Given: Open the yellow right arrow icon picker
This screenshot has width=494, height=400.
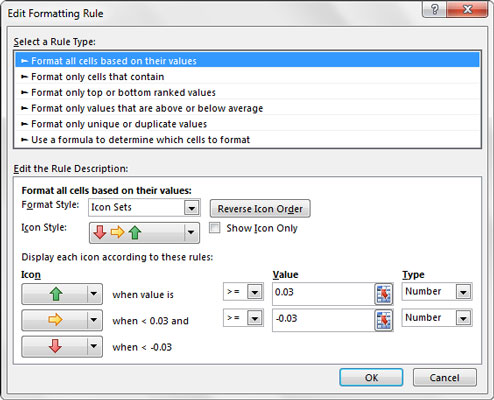Looking at the screenshot, I should point(62,320).
